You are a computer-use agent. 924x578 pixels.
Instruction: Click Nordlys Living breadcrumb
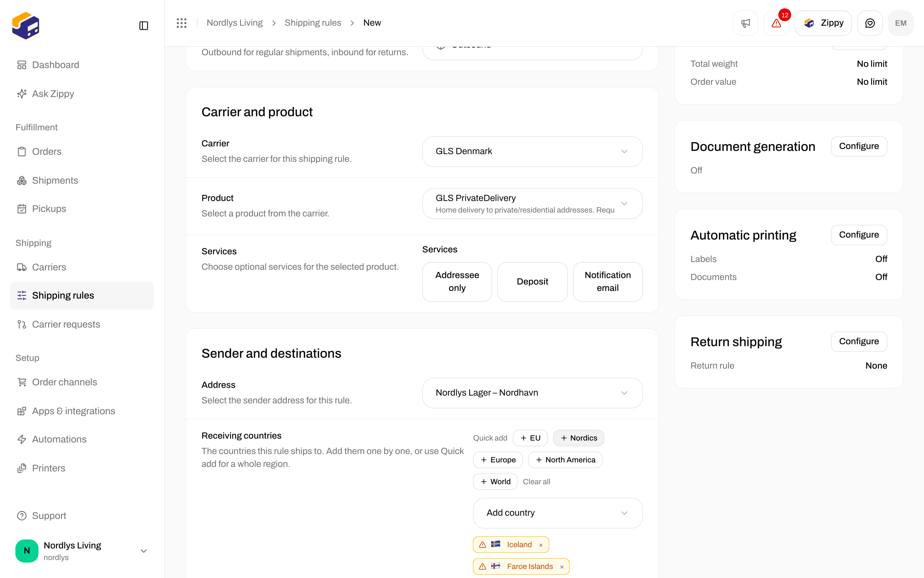tap(235, 23)
